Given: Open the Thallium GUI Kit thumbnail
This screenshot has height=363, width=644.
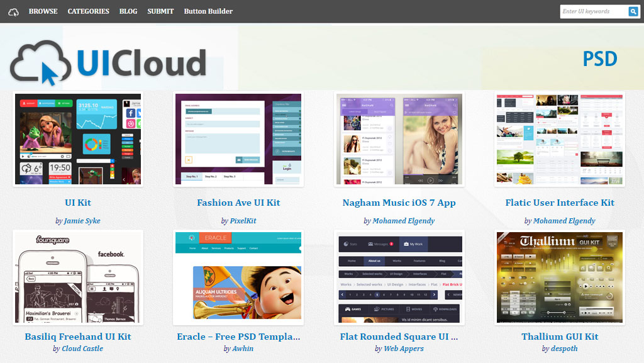Looking at the screenshot, I should [x=560, y=277].
